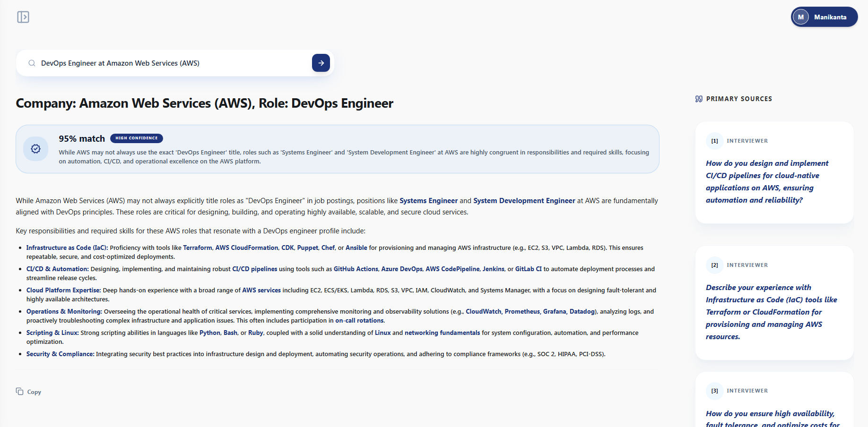868x427 pixels.
Task: Click citation number [3] badge
Action: click(715, 391)
